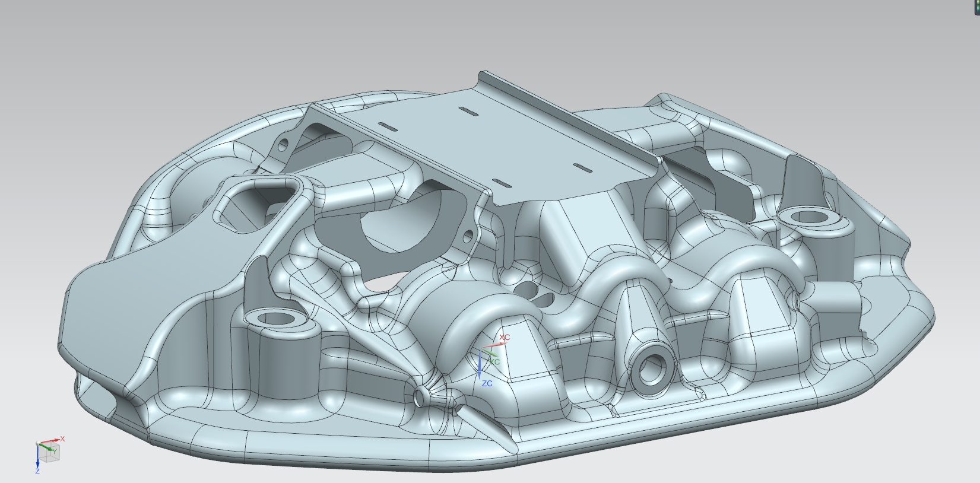Click the blue Z axis of view triad
The image size is (980, 483).
tap(37, 456)
